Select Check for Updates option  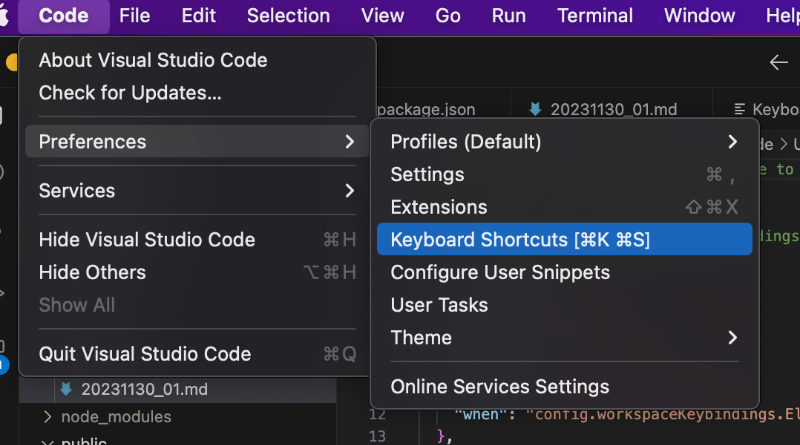click(130, 93)
